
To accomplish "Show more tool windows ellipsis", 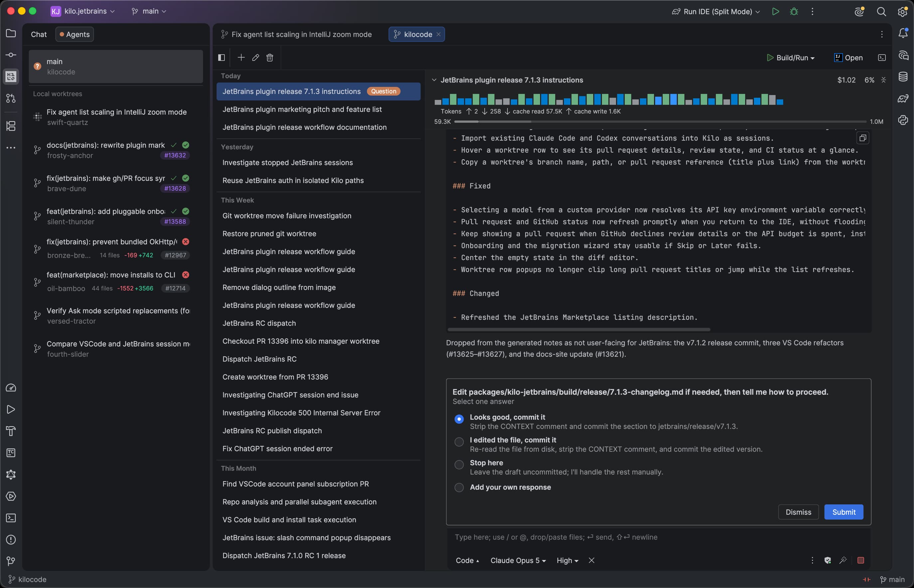I will tap(11, 148).
